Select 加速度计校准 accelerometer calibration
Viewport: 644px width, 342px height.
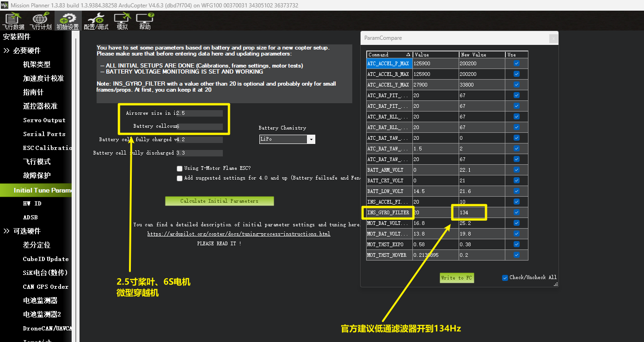click(43, 78)
